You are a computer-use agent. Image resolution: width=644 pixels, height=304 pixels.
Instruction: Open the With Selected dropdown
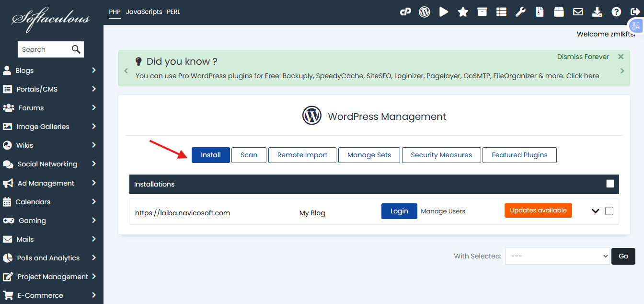[557, 256]
